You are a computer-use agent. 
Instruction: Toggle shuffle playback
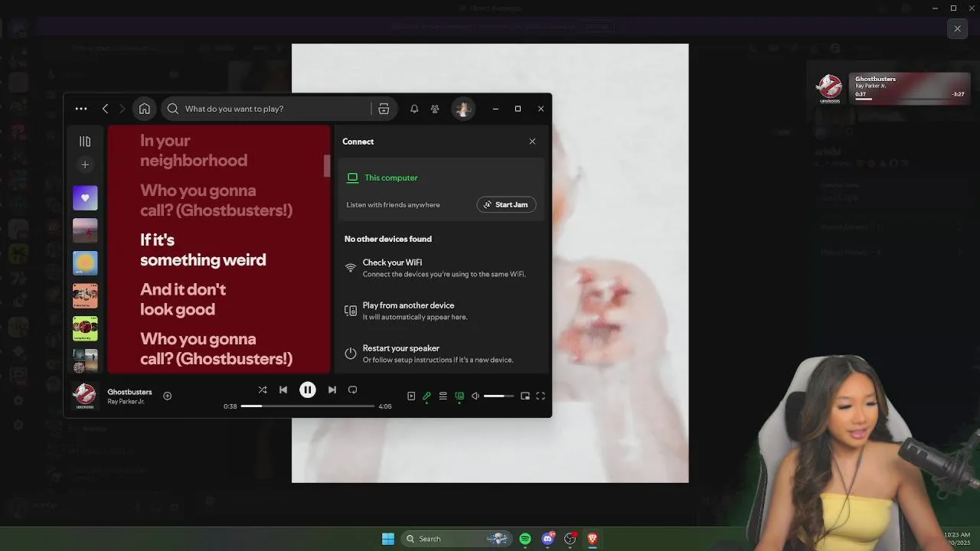click(x=263, y=390)
